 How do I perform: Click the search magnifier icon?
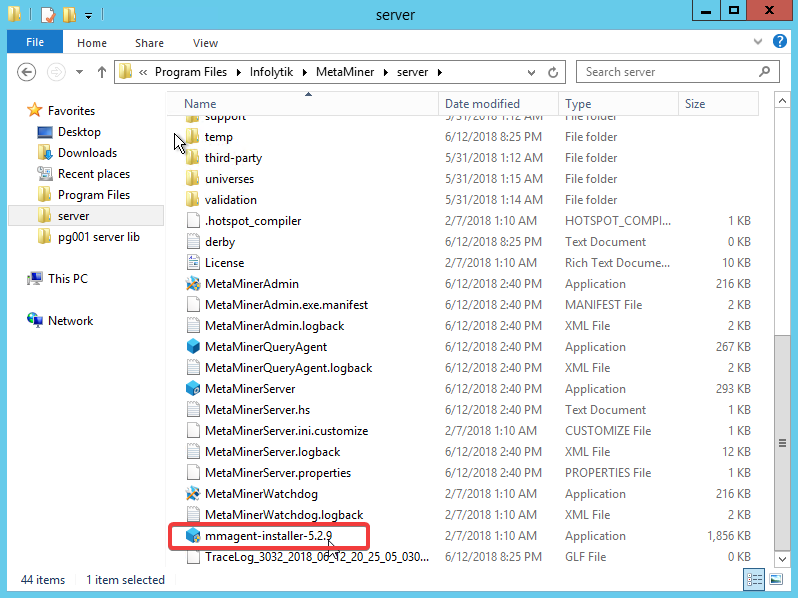click(x=764, y=72)
